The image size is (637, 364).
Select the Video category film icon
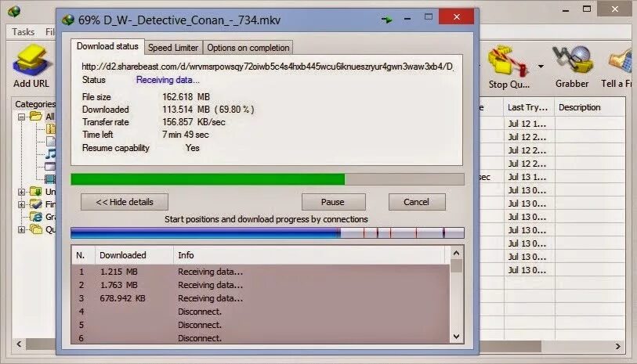click(50, 178)
